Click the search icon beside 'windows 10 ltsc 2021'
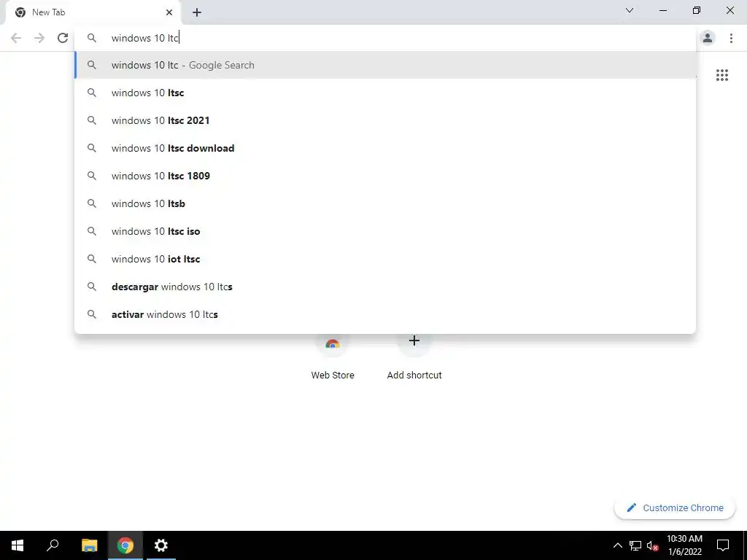 (x=92, y=120)
